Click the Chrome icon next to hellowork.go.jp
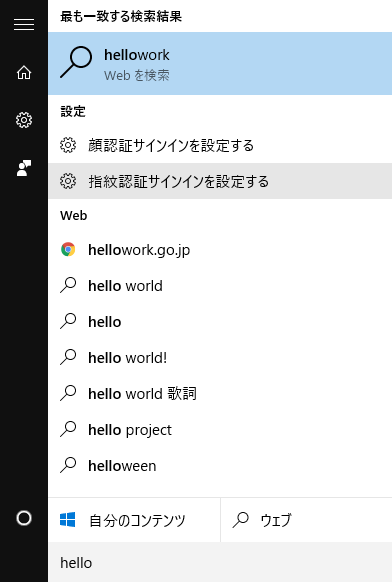This screenshot has height=582, width=392. pyautogui.click(x=68, y=249)
